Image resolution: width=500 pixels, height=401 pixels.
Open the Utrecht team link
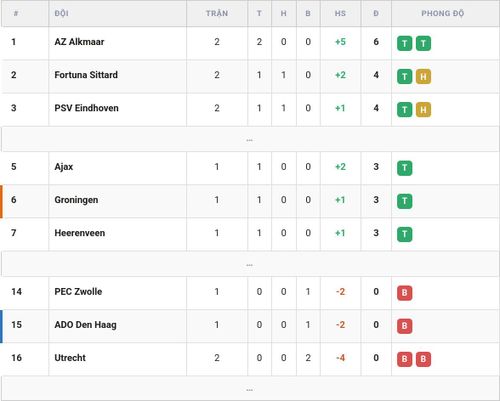tap(70, 358)
